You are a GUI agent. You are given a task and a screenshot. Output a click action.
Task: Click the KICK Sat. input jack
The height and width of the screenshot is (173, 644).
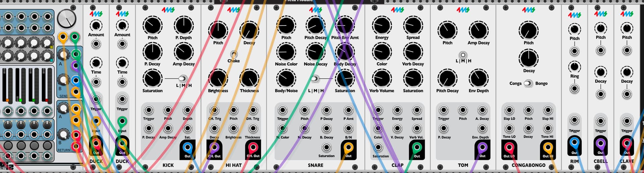point(187,128)
